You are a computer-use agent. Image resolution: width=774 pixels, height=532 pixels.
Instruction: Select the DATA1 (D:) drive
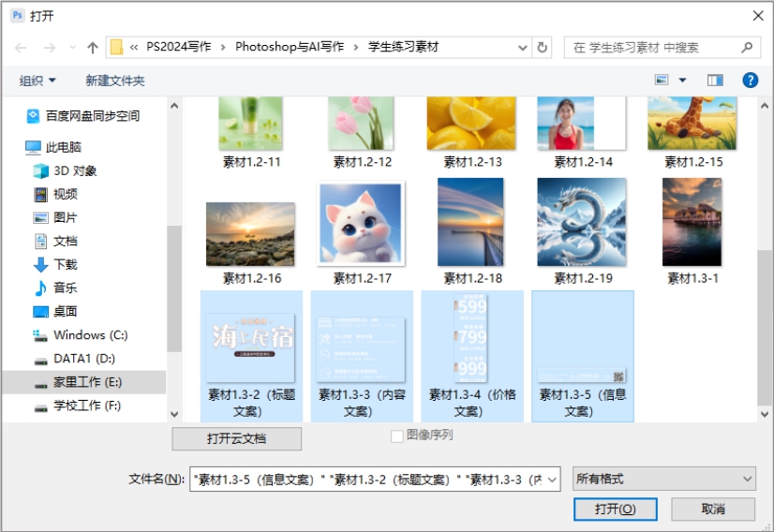click(75, 359)
